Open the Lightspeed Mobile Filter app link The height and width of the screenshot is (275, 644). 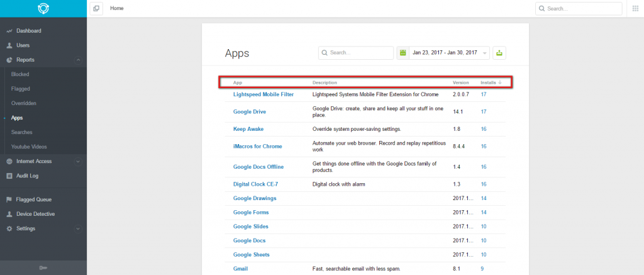click(x=264, y=94)
